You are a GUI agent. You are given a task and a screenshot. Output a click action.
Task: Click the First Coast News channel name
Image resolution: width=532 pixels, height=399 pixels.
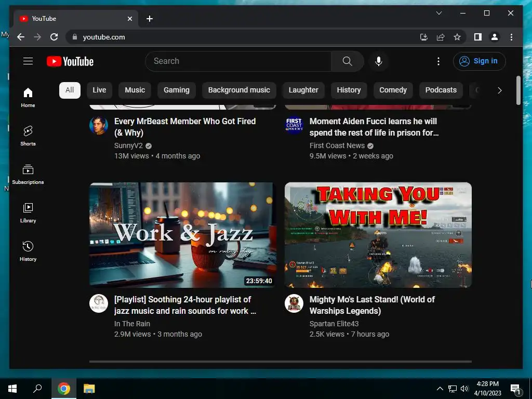(337, 145)
